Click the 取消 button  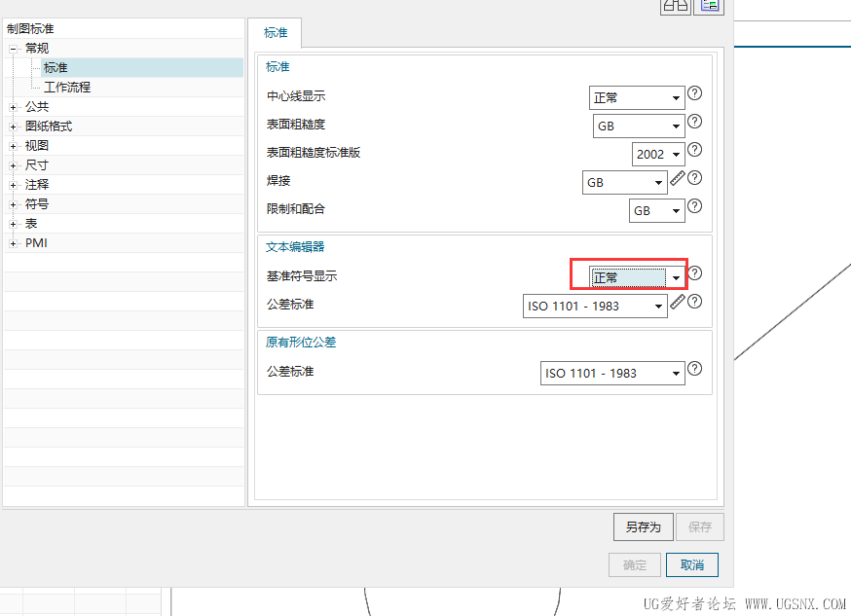[692, 565]
